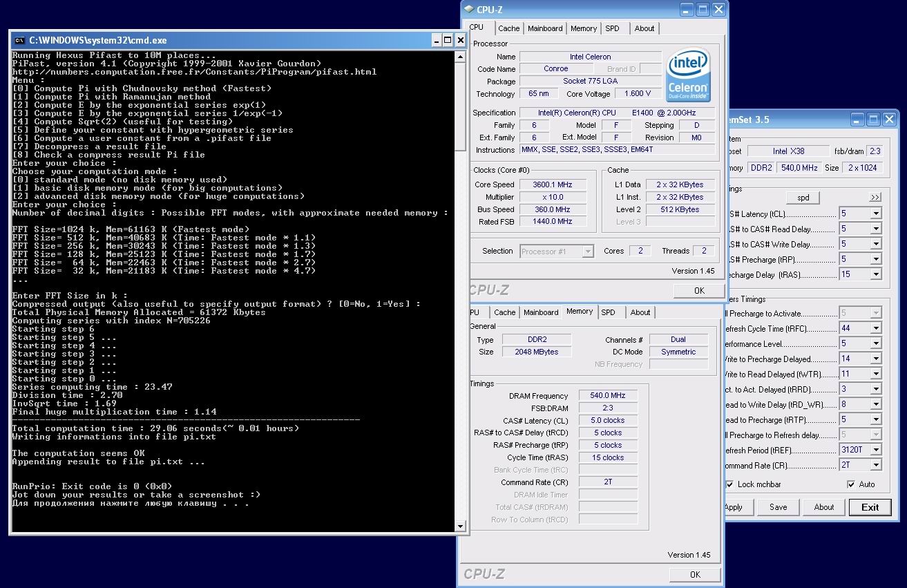Switch to Mainboard tab in lower CPU-Z window
Image resolution: width=907 pixels, height=588 pixels.
[x=541, y=312]
